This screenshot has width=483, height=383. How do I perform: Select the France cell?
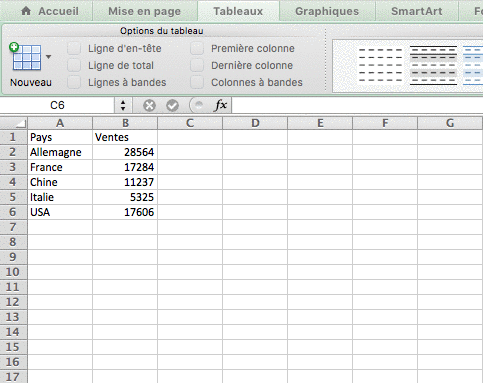[x=60, y=167]
